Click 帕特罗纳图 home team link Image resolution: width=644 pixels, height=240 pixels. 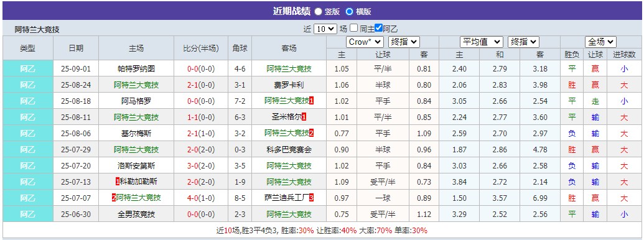[x=136, y=69]
